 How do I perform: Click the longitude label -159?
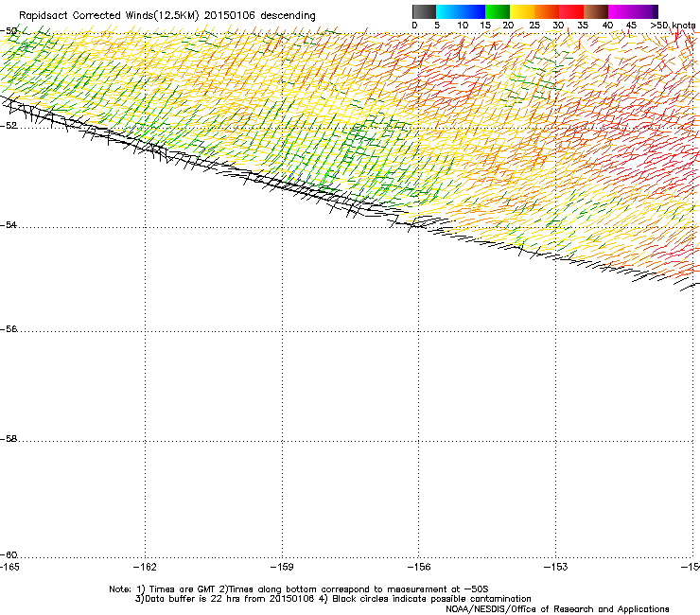coord(282,567)
